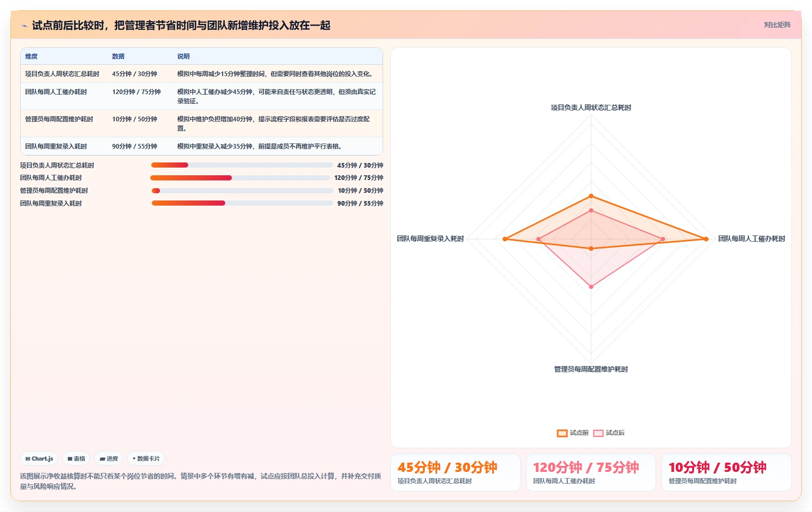Click the small icon before the header title
Screen dimensions: 812x512
tap(24, 26)
